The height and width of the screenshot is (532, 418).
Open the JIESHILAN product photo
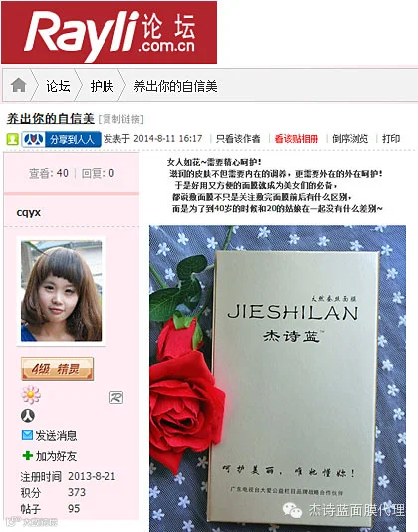[278, 379]
